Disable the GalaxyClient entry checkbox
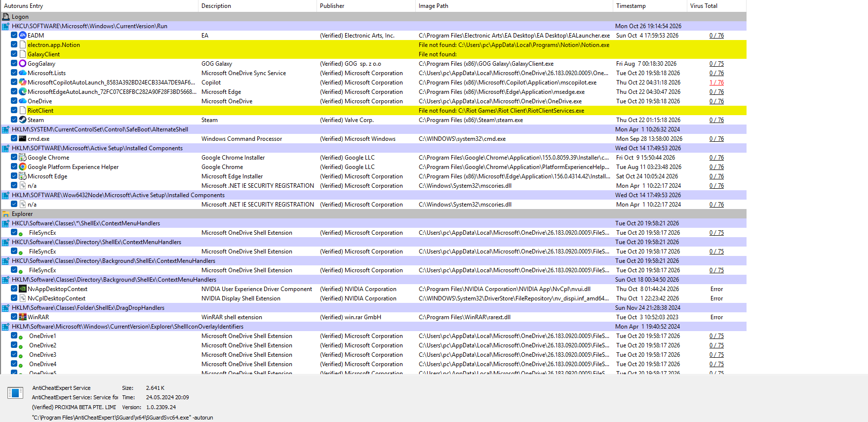 [14, 54]
